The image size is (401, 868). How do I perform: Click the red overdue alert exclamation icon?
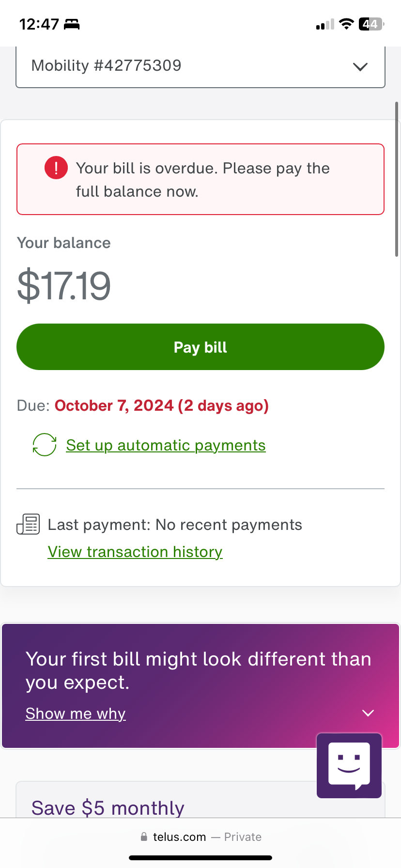pyautogui.click(x=56, y=168)
